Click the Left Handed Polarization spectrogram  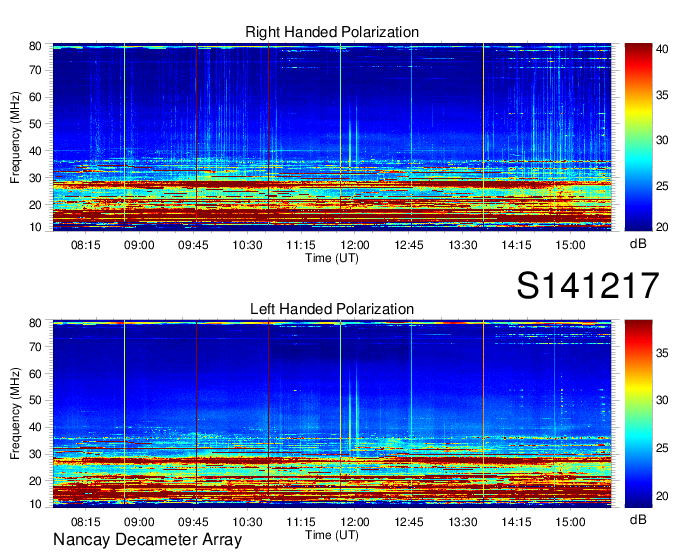[332, 414]
